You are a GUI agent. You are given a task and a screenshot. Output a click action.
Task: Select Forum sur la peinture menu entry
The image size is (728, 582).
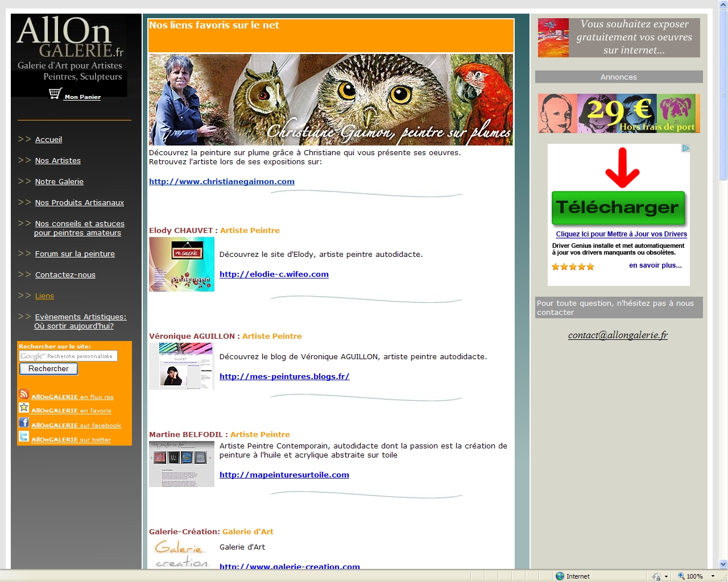pos(75,253)
